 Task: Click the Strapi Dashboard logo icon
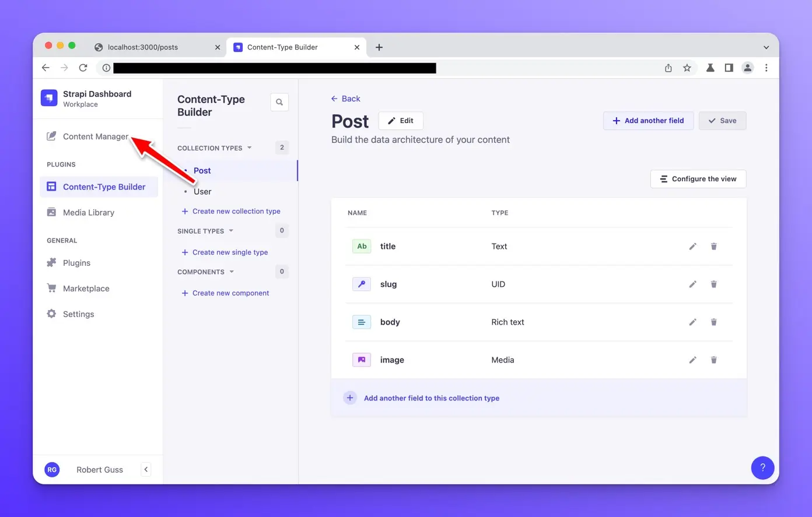(x=49, y=99)
